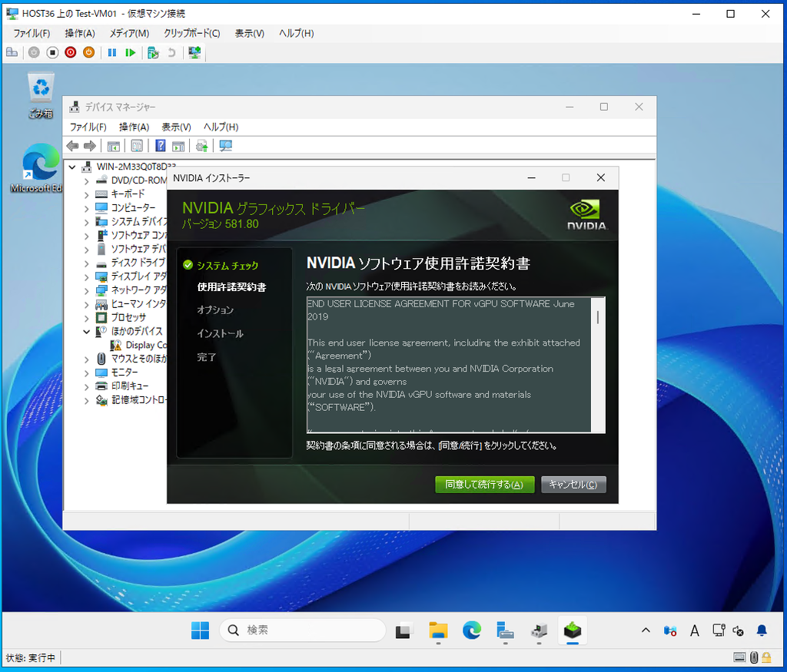Click the taskbar 検索 search box
787x672 pixels.
(x=302, y=631)
